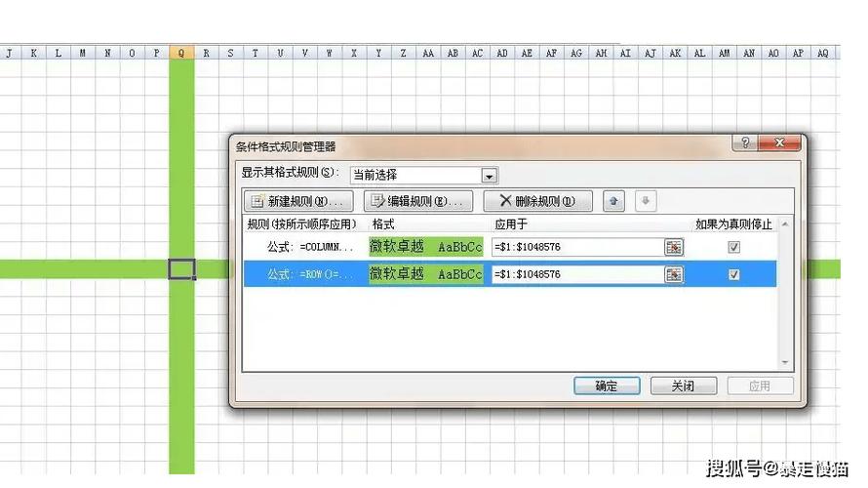The width and height of the screenshot is (868, 488).
Task: Select column AP header
Action: tap(798, 53)
